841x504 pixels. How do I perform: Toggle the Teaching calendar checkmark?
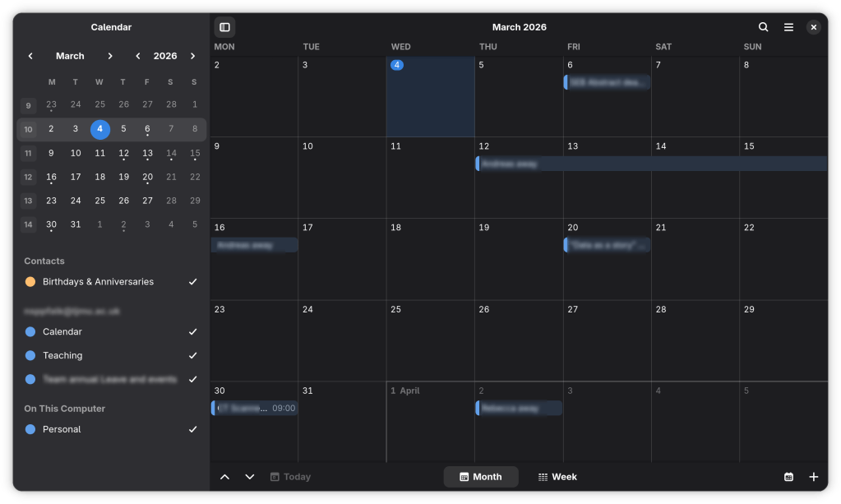(192, 356)
